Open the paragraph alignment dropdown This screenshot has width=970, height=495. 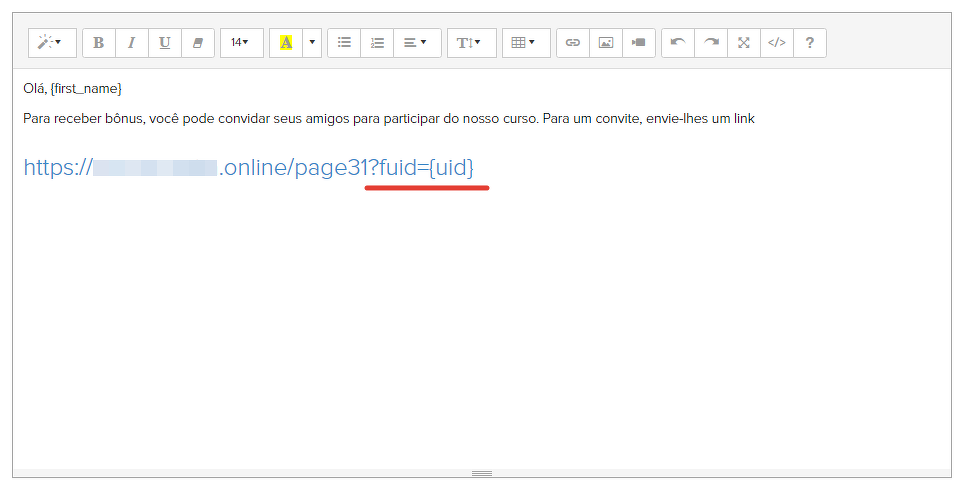tap(416, 43)
